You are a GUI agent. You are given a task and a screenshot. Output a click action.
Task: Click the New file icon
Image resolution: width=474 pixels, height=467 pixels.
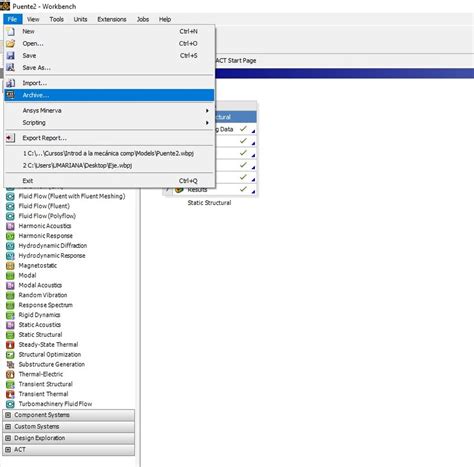[x=11, y=32]
